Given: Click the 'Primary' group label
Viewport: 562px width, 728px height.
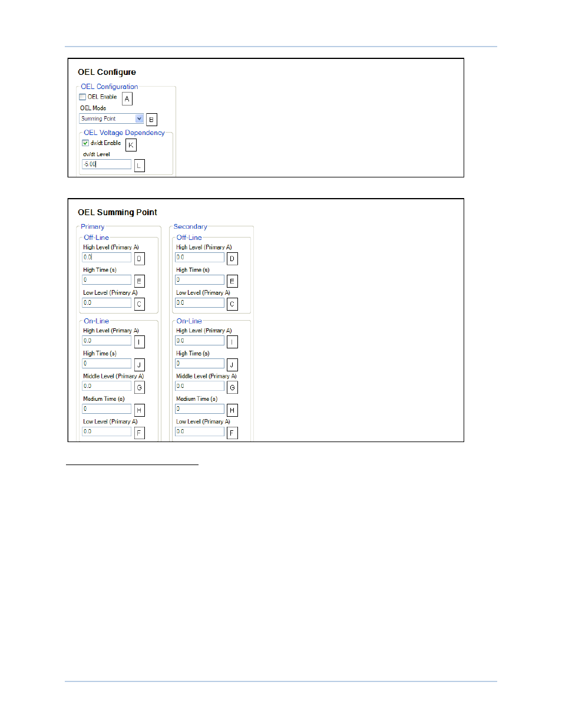Looking at the screenshot, I should coord(92,227).
